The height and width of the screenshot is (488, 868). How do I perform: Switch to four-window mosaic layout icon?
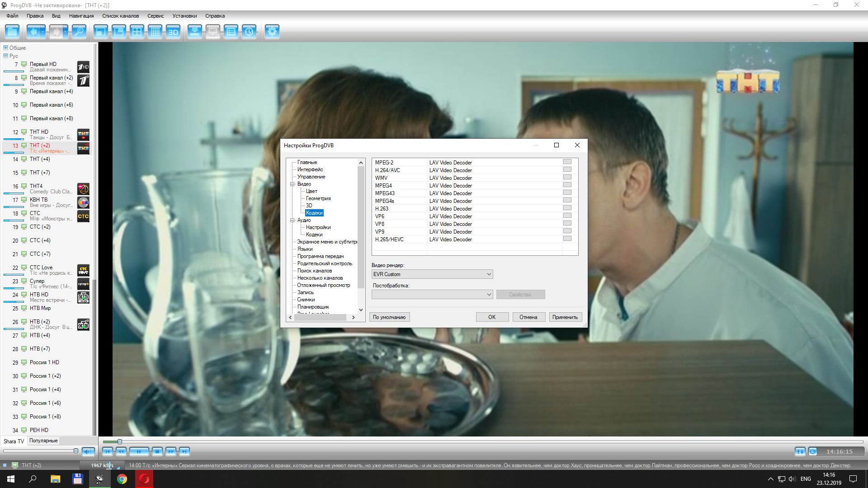click(x=137, y=32)
